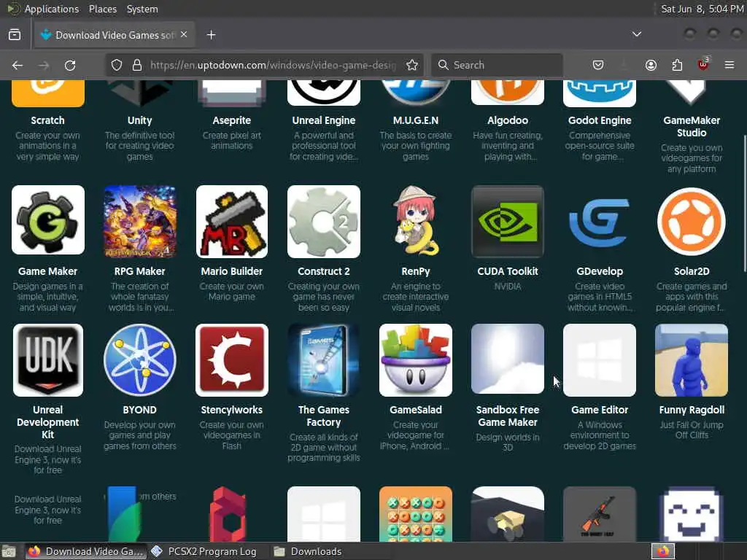Click 'Design worlds in 3D' description
747x560 pixels.
[508, 443]
